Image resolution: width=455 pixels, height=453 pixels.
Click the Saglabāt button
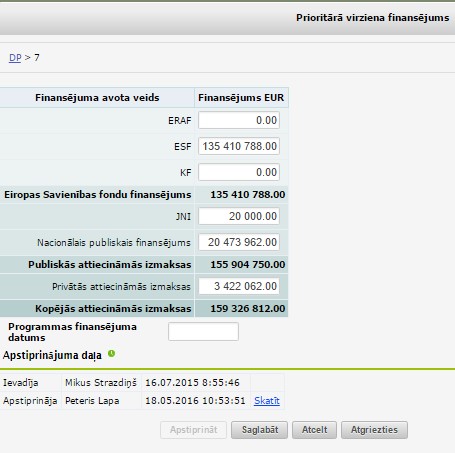pyautogui.click(x=259, y=430)
